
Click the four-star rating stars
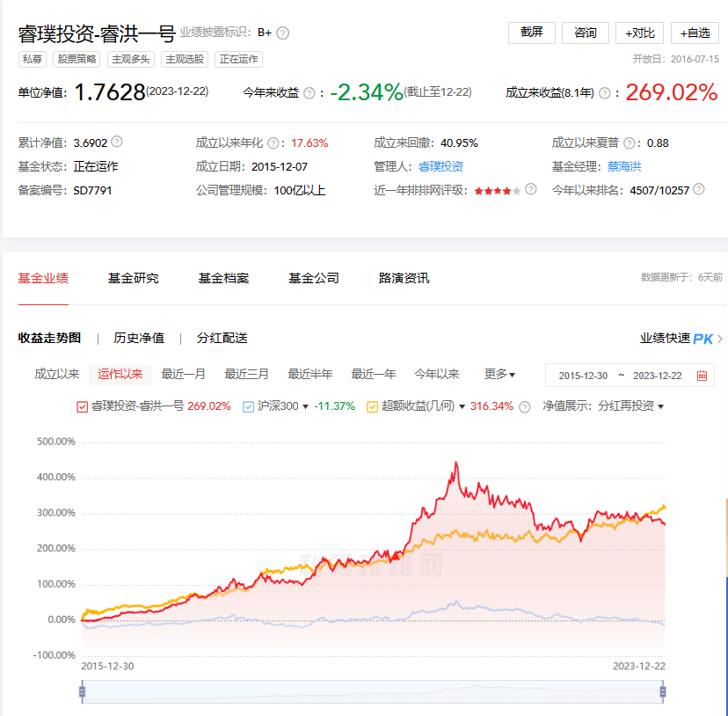[x=497, y=191]
